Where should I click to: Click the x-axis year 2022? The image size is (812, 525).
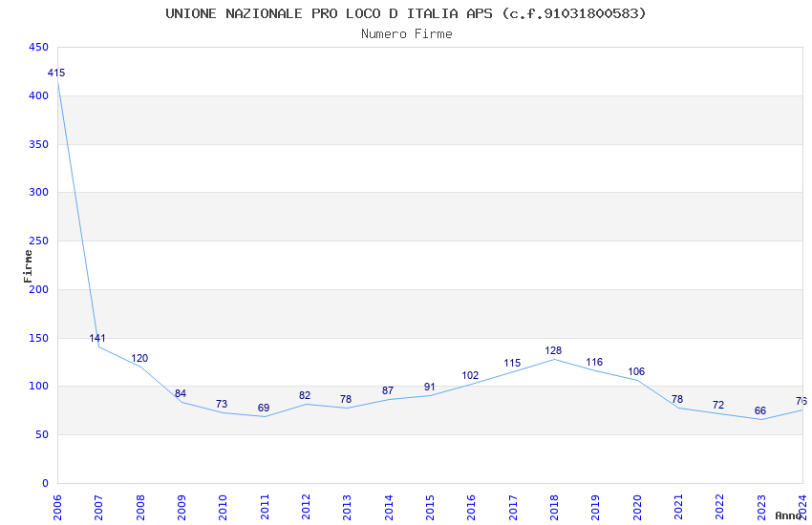720,508
